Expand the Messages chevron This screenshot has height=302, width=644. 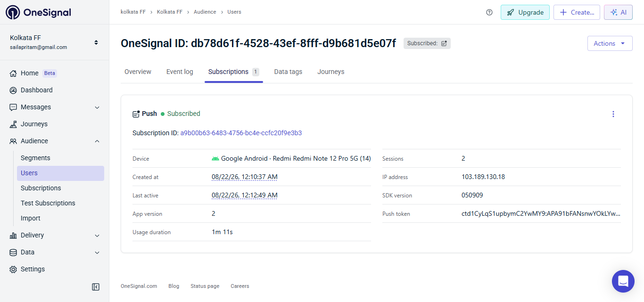click(97, 107)
